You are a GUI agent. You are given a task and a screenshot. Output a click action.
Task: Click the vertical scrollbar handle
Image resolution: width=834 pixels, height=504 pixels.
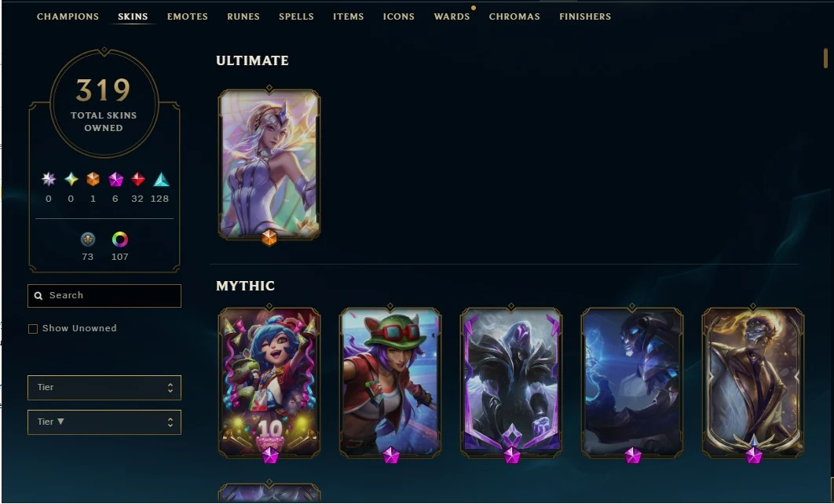tap(825, 58)
